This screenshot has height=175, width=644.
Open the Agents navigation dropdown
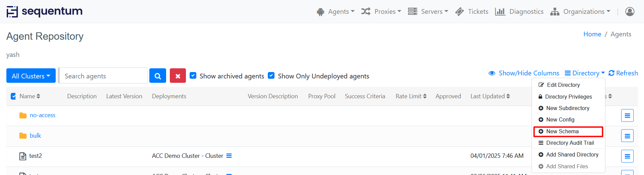click(336, 11)
